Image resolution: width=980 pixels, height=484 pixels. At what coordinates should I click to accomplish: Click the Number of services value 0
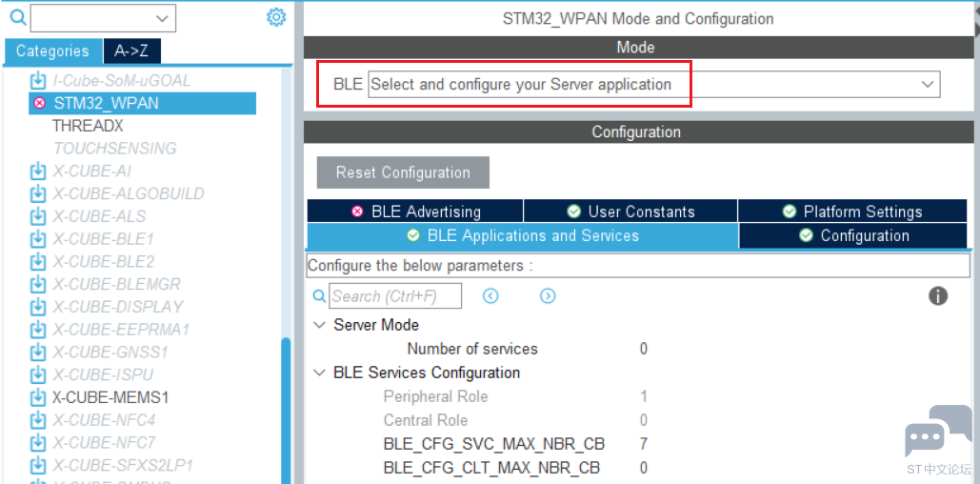pos(643,349)
